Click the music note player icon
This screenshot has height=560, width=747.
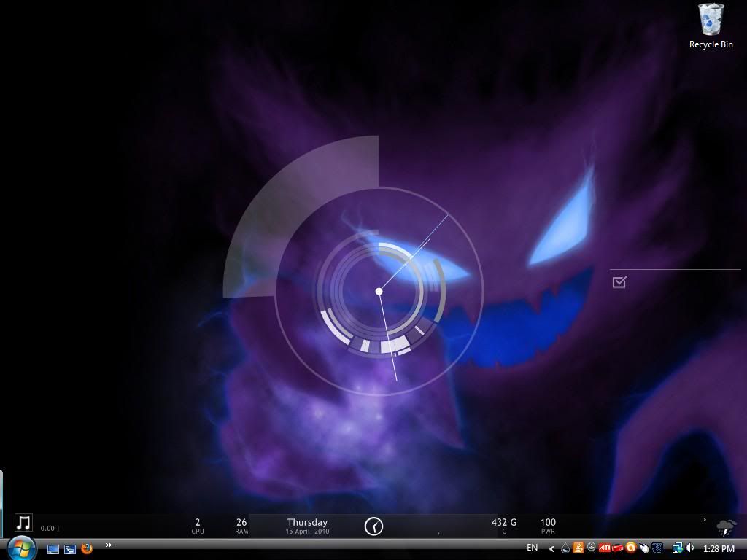pos(23,523)
